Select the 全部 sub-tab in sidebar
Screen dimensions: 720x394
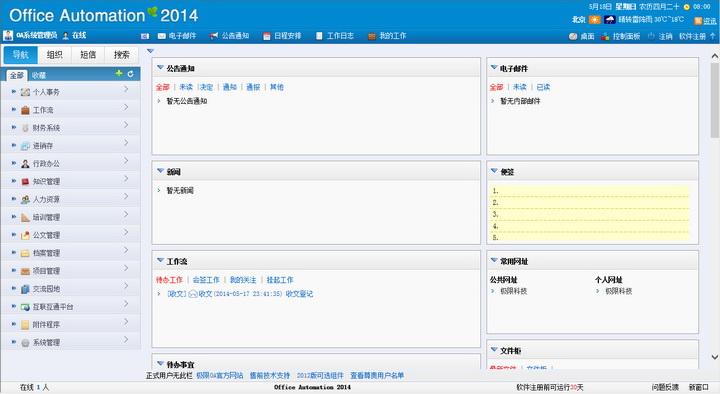[x=17, y=75]
